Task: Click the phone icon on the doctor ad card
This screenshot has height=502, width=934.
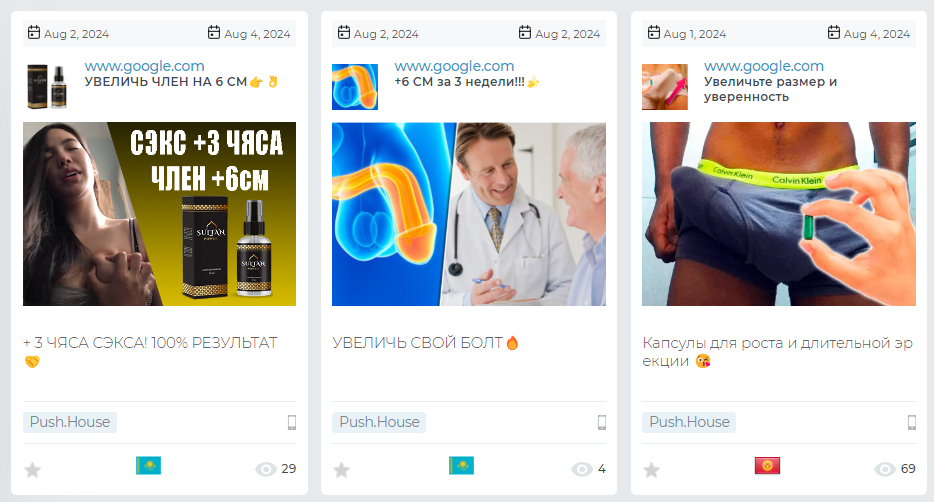Action: 602,422
